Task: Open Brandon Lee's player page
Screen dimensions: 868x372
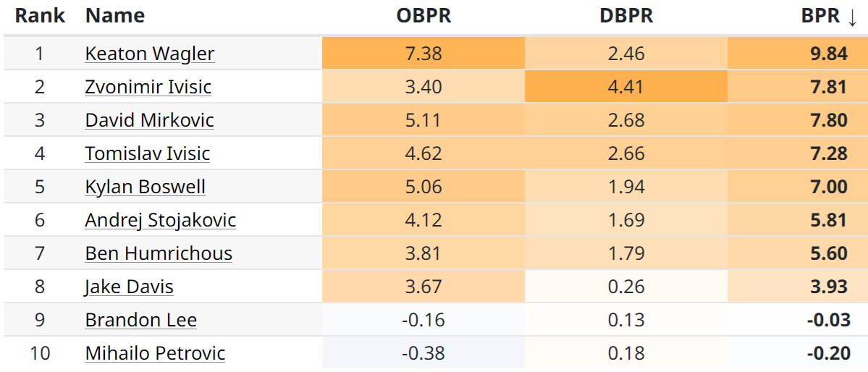Action: (141, 320)
